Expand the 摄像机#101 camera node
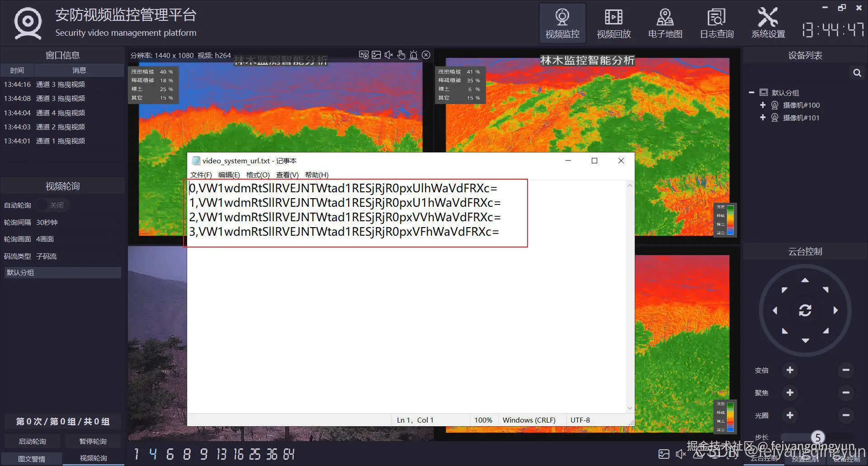The width and height of the screenshot is (868, 466). click(x=763, y=118)
